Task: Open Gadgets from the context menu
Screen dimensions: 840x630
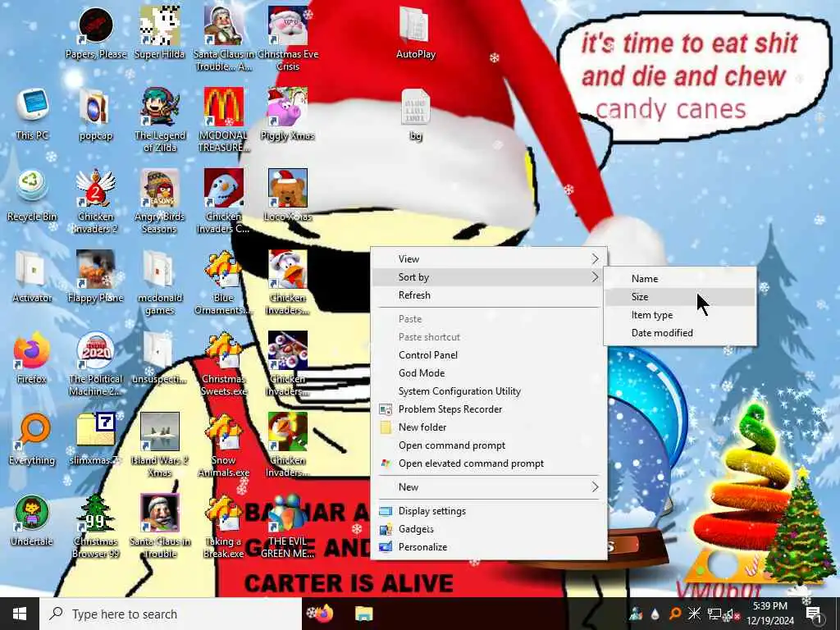Action: pyautogui.click(x=489, y=529)
